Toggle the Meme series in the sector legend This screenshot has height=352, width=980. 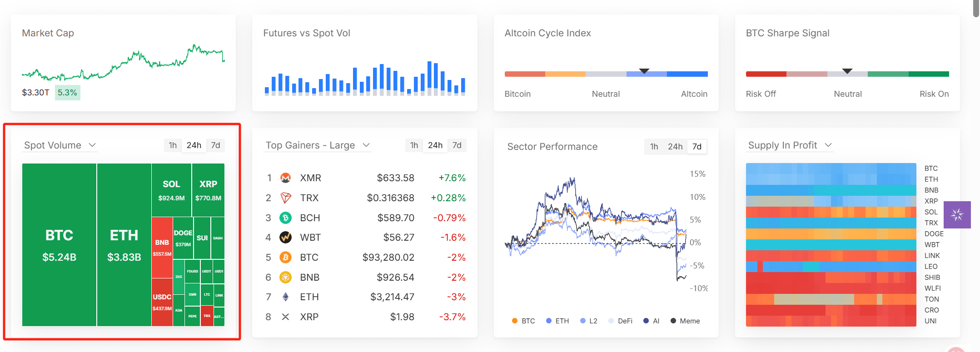click(685, 321)
